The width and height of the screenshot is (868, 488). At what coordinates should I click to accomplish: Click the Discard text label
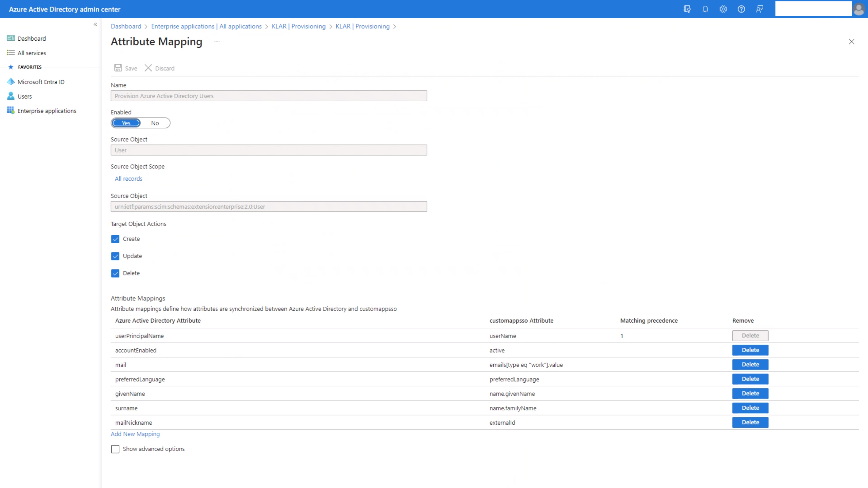(x=165, y=68)
